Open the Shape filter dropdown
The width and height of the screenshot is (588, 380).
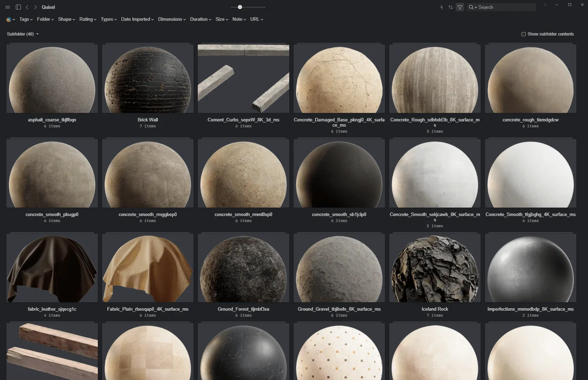click(x=67, y=19)
